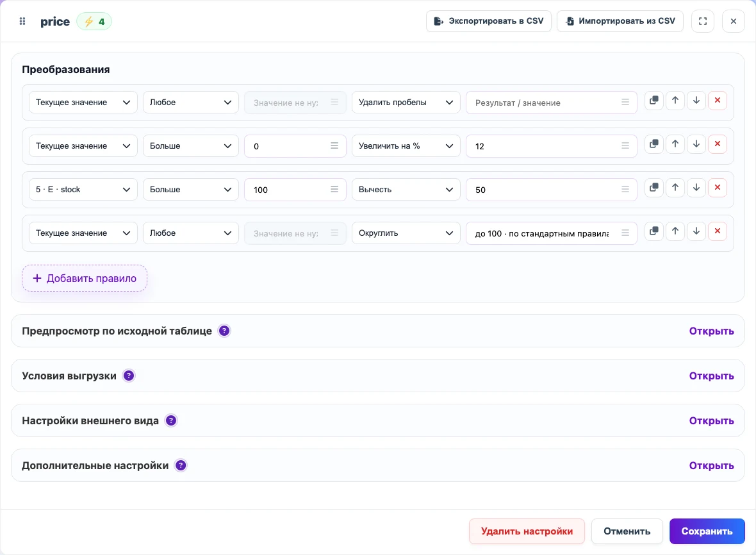
Task: Open source dropdown in Удалить пробелы row
Action: [x=83, y=103]
